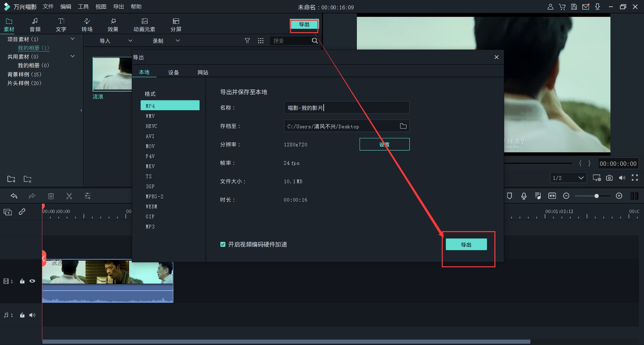Toggle 开启视频编码硬件加速 checkbox
Image resolution: width=644 pixels, height=345 pixels.
pos(223,245)
